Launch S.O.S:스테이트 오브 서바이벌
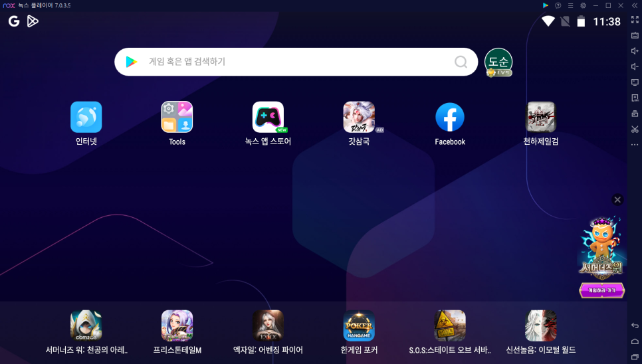This screenshot has width=642, height=364. 449,325
